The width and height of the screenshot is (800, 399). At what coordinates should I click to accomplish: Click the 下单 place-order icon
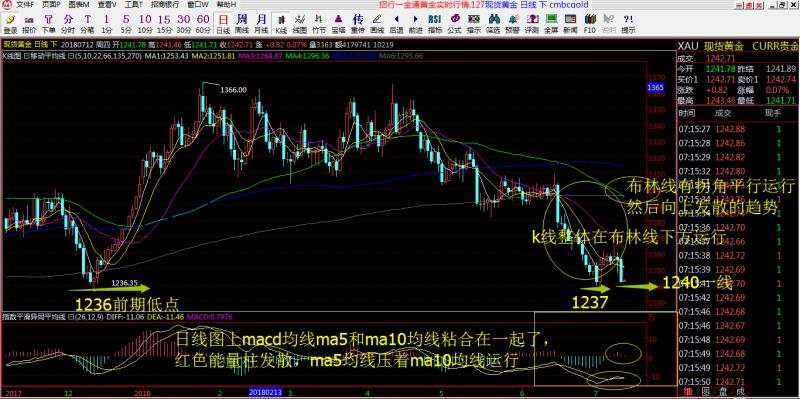click(x=48, y=23)
